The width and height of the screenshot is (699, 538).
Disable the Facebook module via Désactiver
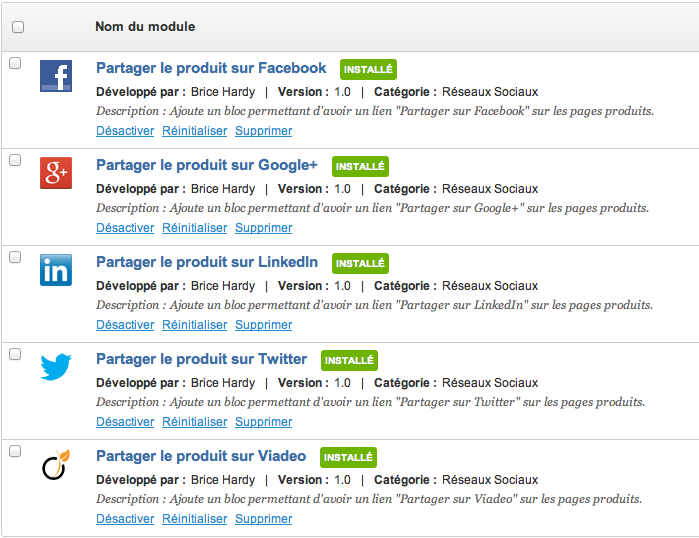(125, 131)
